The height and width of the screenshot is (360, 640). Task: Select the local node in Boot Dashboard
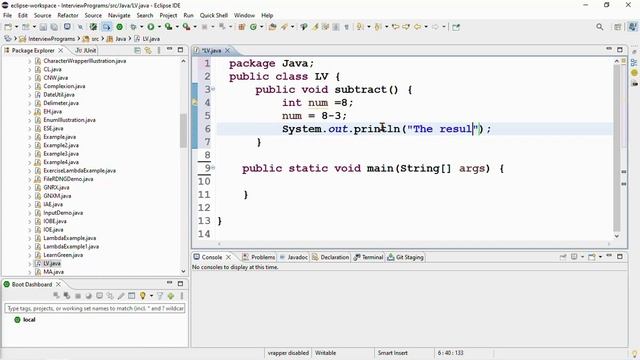coord(29,320)
